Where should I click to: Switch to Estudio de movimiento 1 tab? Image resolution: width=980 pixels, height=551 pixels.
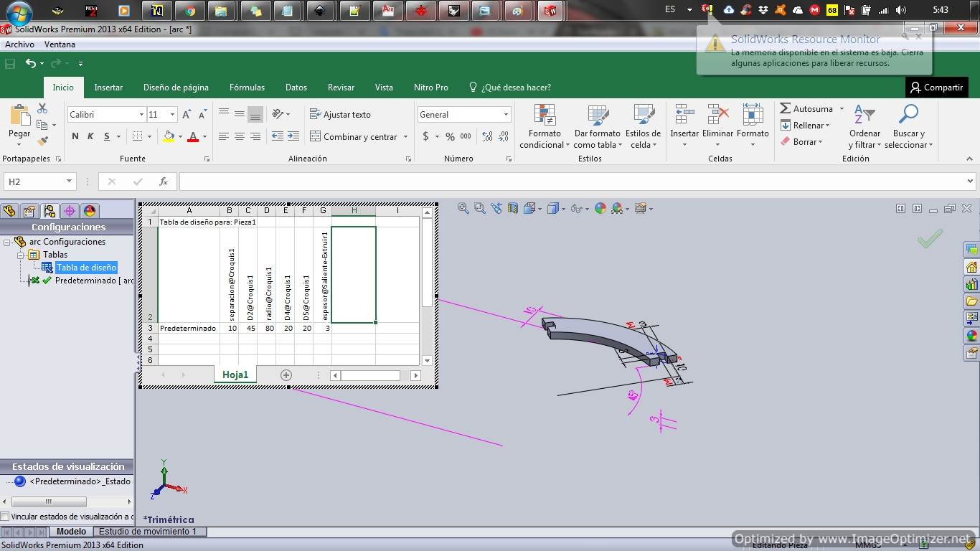148,532
